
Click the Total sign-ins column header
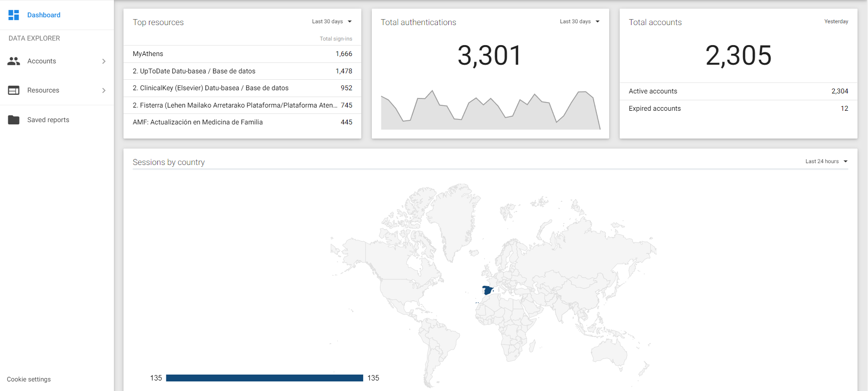point(336,39)
